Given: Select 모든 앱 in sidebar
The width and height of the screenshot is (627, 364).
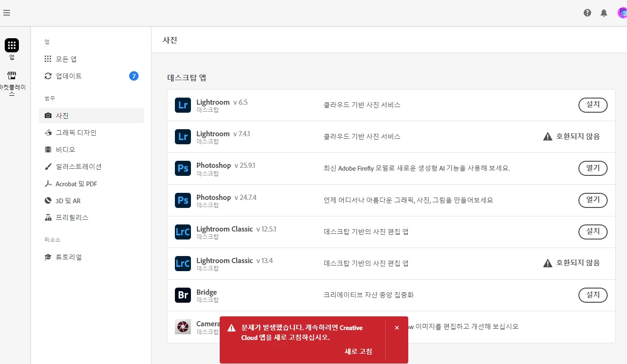Looking at the screenshot, I should 91,59.
